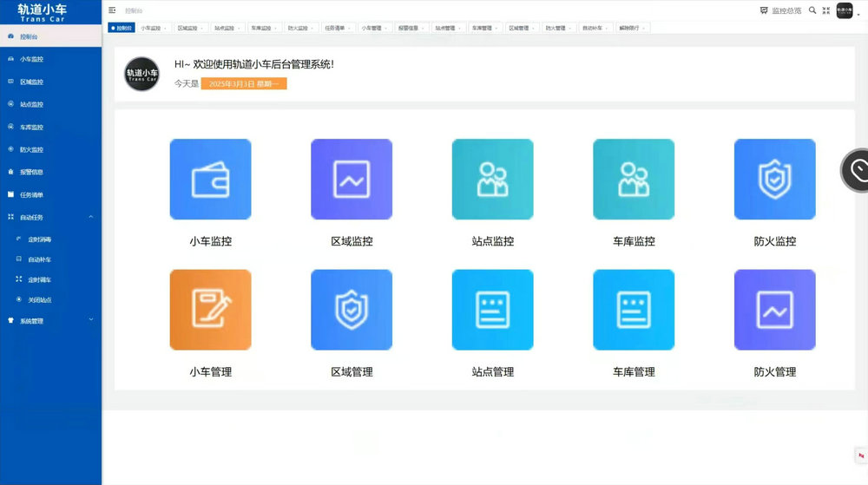The width and height of the screenshot is (868, 485).
Task: Open the user avatar menu at top right
Action: point(845,10)
